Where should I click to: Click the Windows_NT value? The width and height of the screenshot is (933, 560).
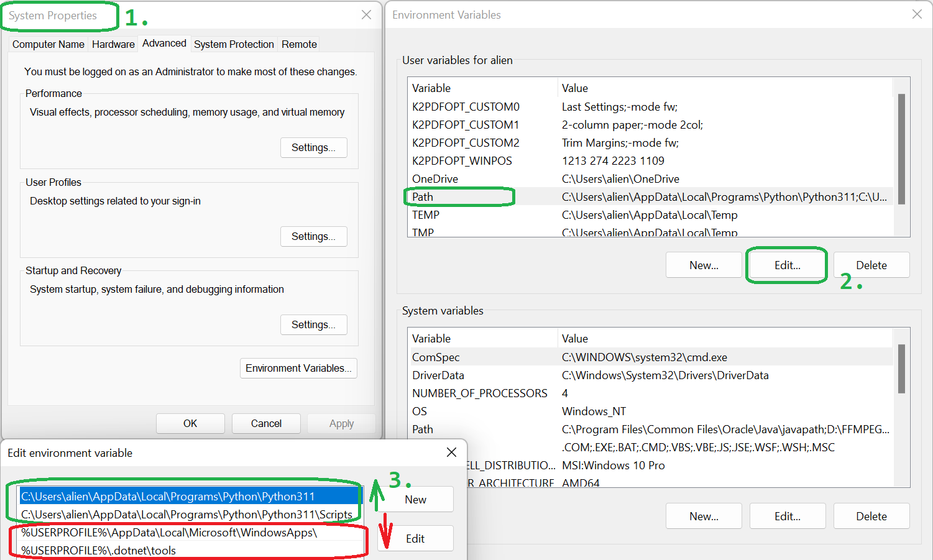click(x=594, y=411)
